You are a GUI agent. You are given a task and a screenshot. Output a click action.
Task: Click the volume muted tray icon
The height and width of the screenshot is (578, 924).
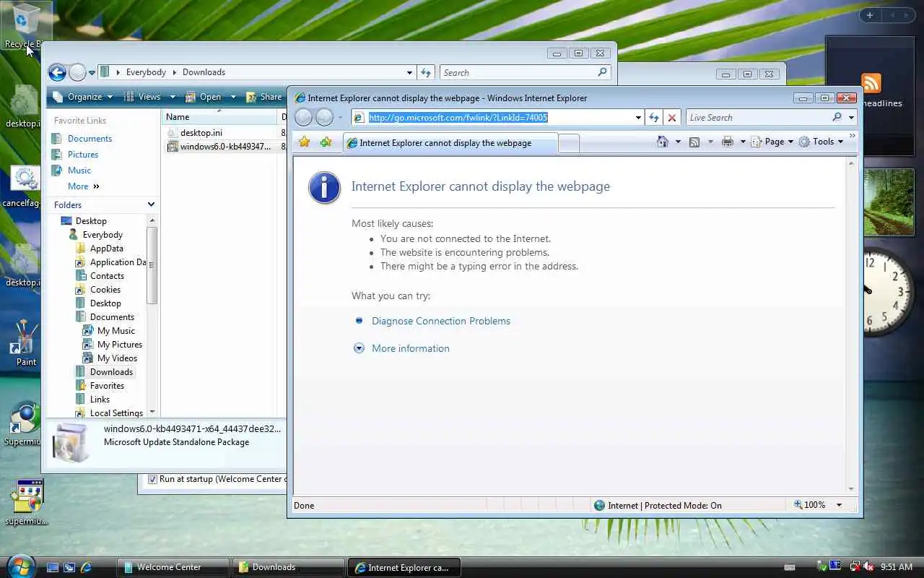[x=868, y=567]
